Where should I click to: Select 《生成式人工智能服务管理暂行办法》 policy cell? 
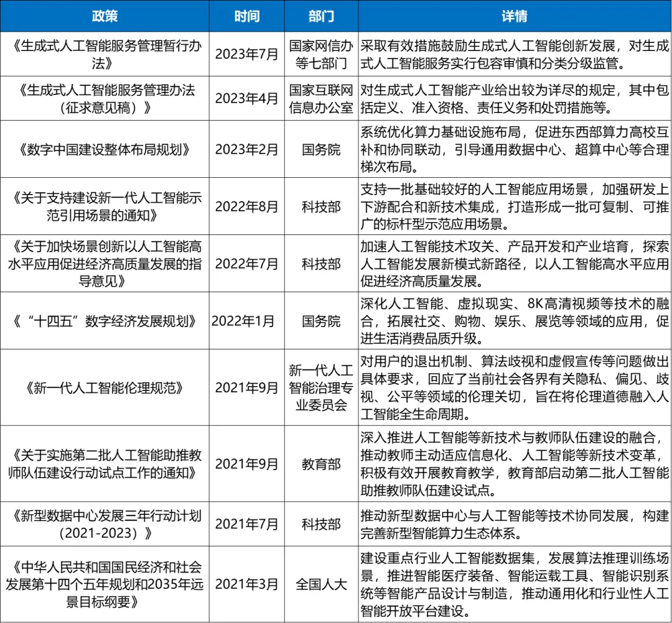coord(105,54)
